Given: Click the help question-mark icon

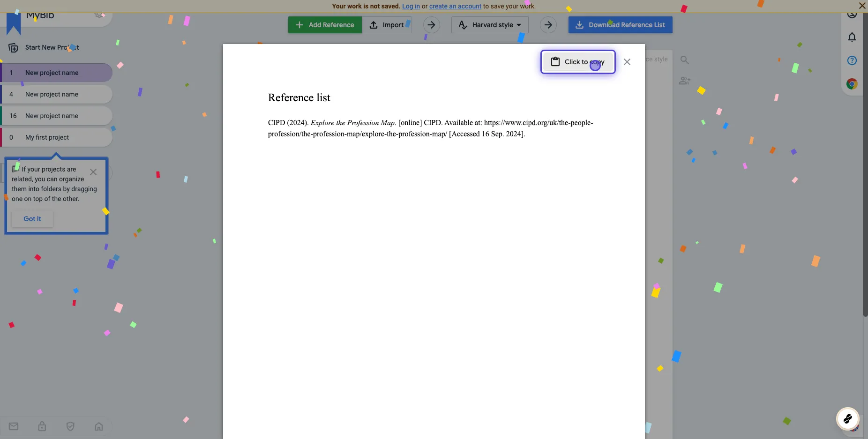Looking at the screenshot, I should click(852, 60).
